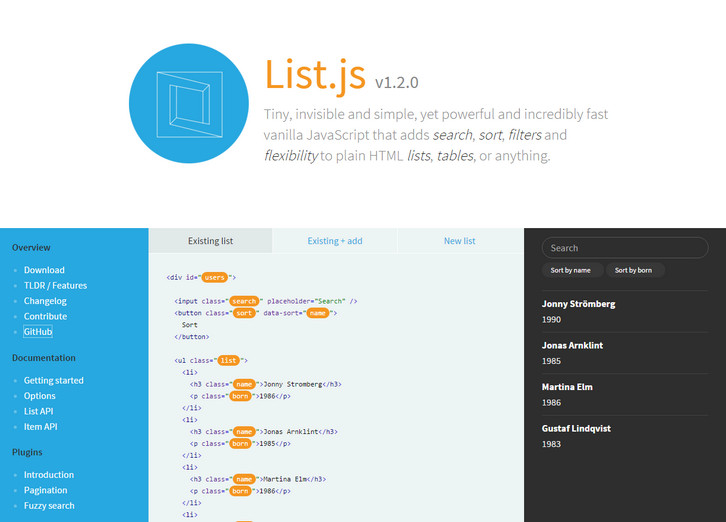This screenshot has width=726, height=522.
Task: Open the Changelog page
Action: point(45,301)
